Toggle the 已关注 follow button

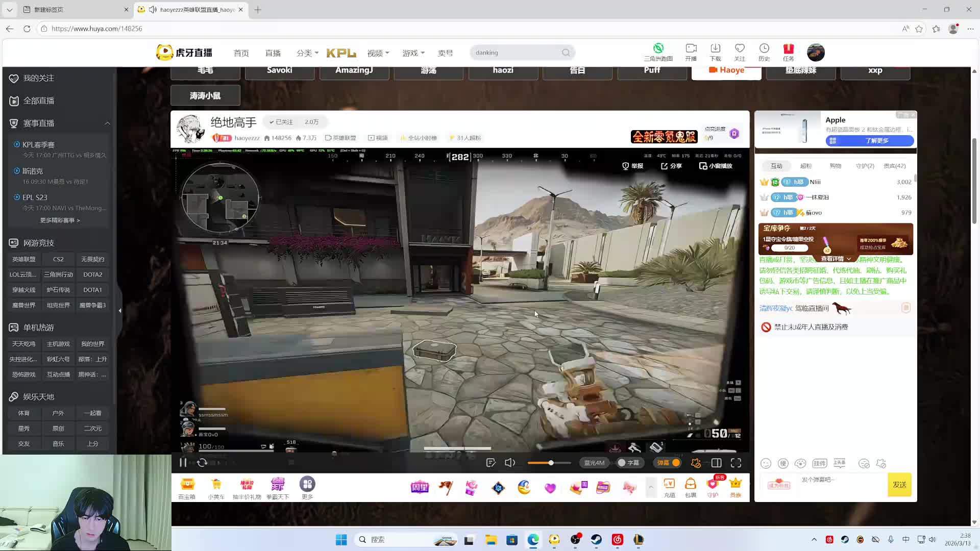pyautogui.click(x=281, y=122)
